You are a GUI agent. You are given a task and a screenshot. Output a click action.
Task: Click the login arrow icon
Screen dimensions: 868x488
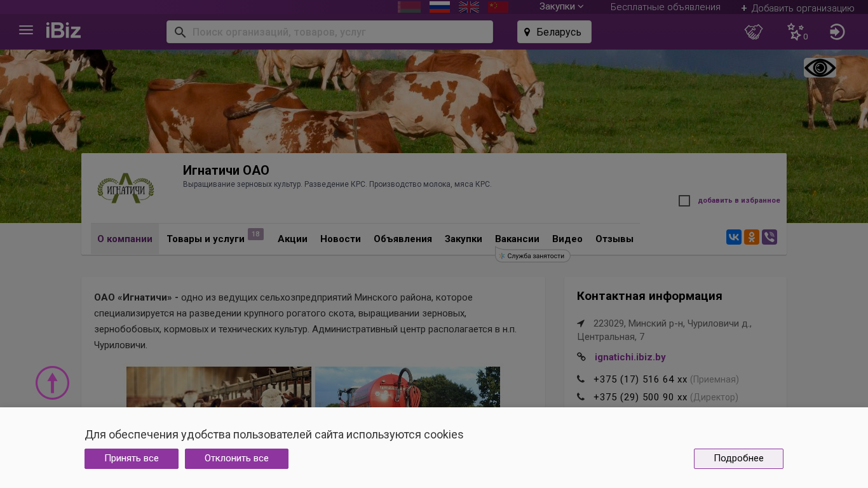coord(837,32)
